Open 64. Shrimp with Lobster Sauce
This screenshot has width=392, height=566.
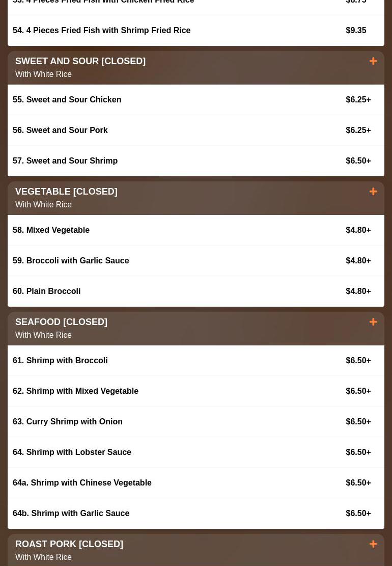click(x=72, y=452)
